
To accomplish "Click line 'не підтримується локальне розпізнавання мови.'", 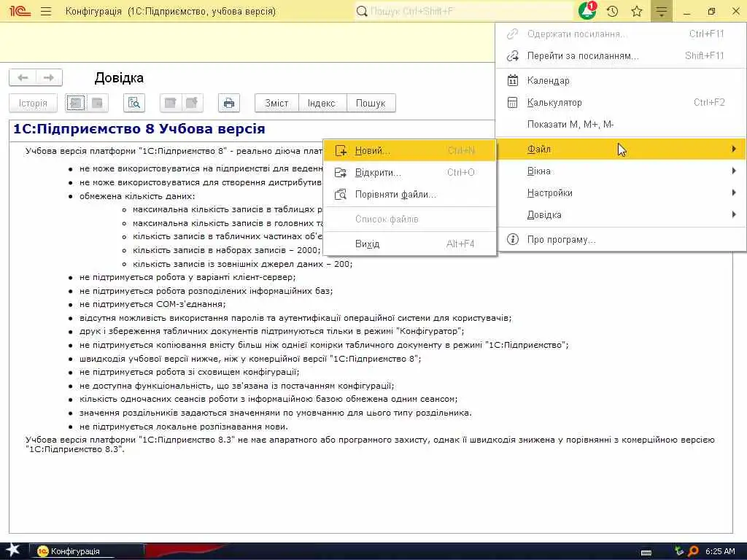I will (184, 427).
